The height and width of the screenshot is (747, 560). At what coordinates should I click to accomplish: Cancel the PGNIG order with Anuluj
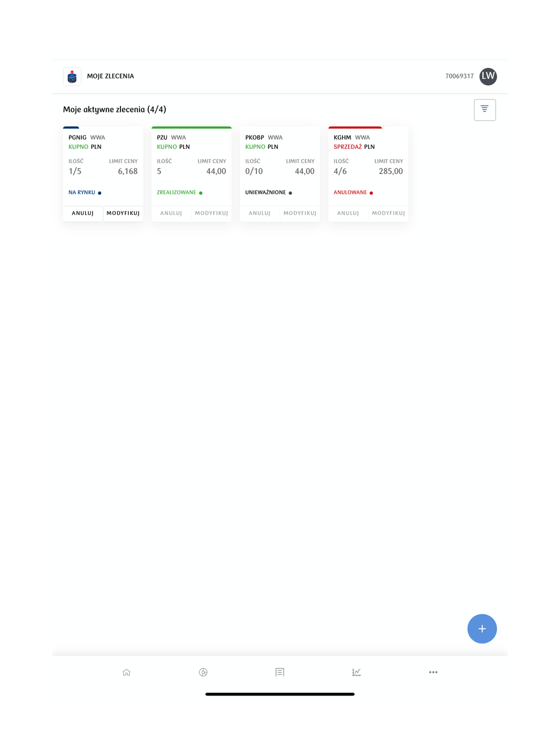tap(83, 213)
